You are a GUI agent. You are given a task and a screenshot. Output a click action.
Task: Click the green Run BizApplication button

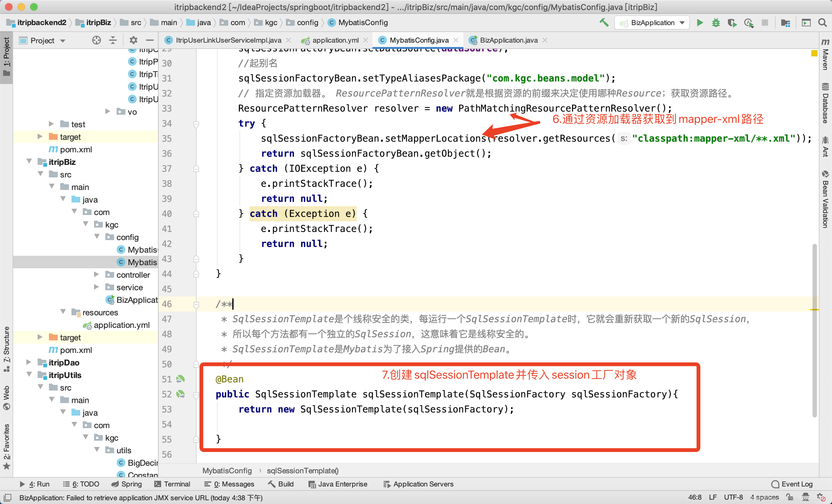click(700, 23)
